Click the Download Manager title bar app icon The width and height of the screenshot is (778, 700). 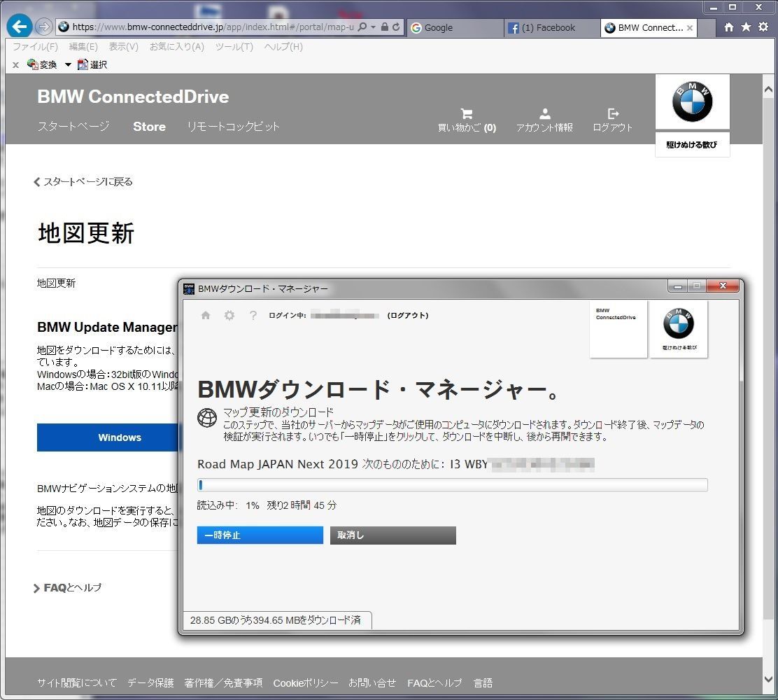point(189,289)
